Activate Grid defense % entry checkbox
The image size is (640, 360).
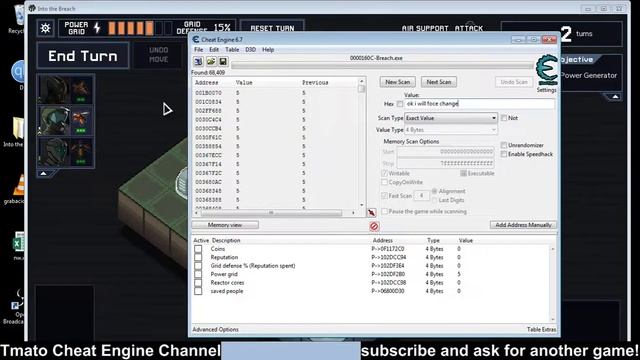click(198, 266)
